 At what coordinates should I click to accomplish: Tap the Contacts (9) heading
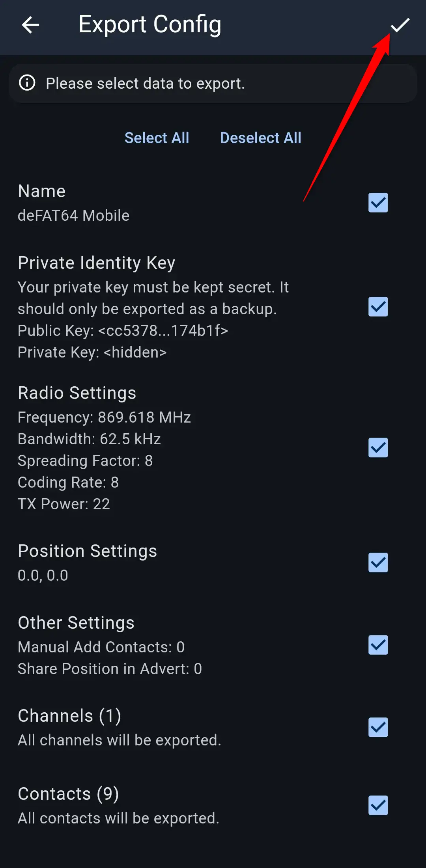(x=68, y=794)
